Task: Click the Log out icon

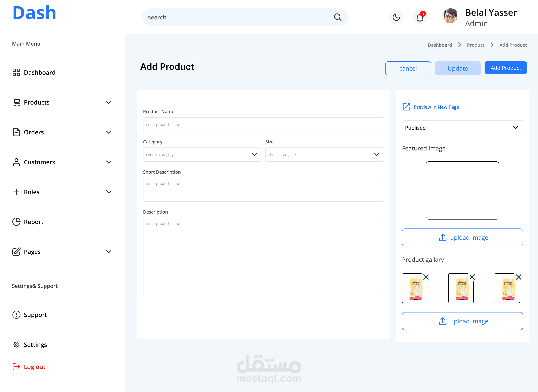Action: tap(16, 367)
